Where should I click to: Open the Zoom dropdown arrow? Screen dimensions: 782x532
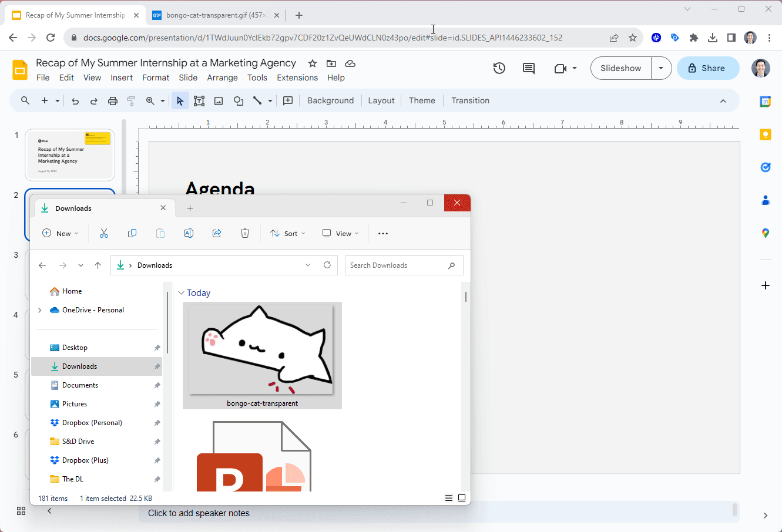(163, 101)
